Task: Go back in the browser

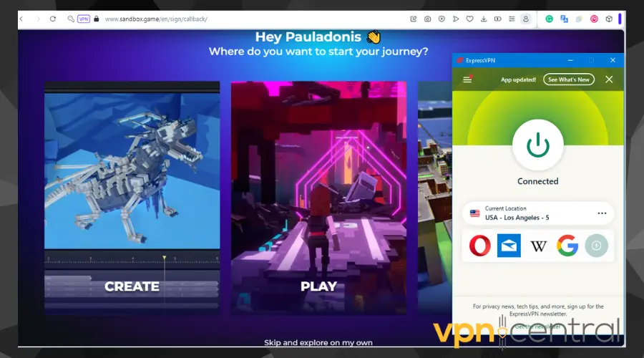Action: [21, 19]
